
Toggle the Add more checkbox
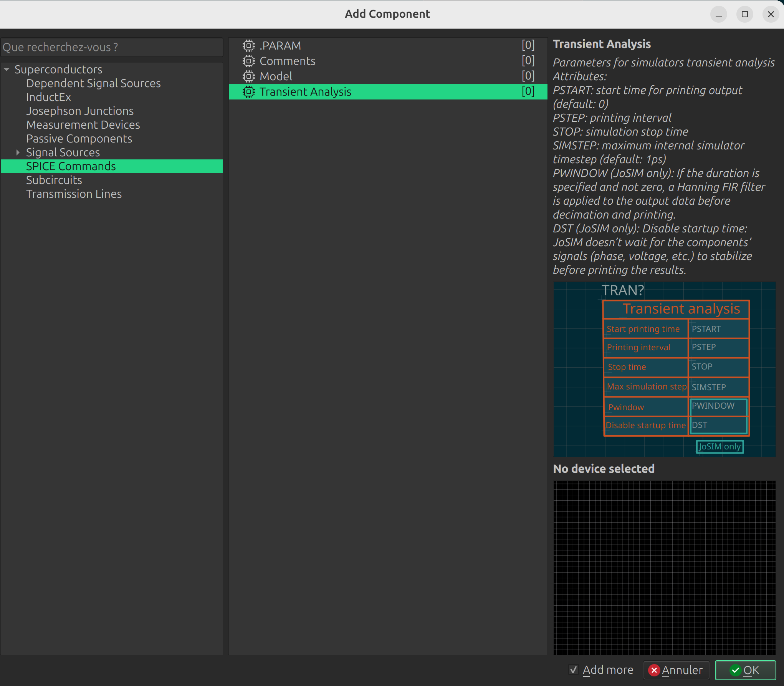click(x=574, y=670)
